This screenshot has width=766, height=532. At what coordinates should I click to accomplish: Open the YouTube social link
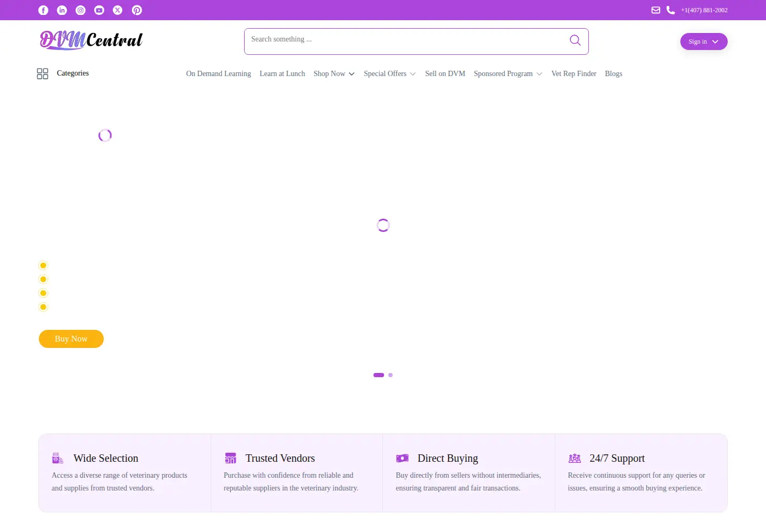99,10
